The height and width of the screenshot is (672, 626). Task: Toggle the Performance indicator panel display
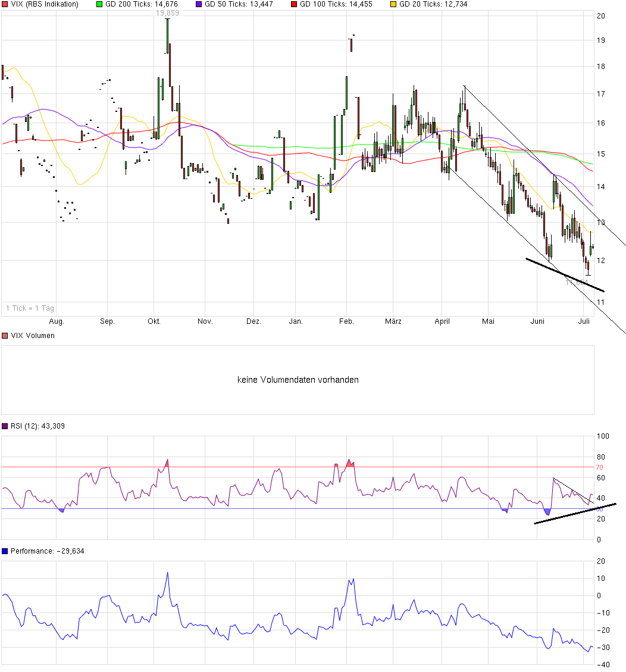click(x=5, y=551)
